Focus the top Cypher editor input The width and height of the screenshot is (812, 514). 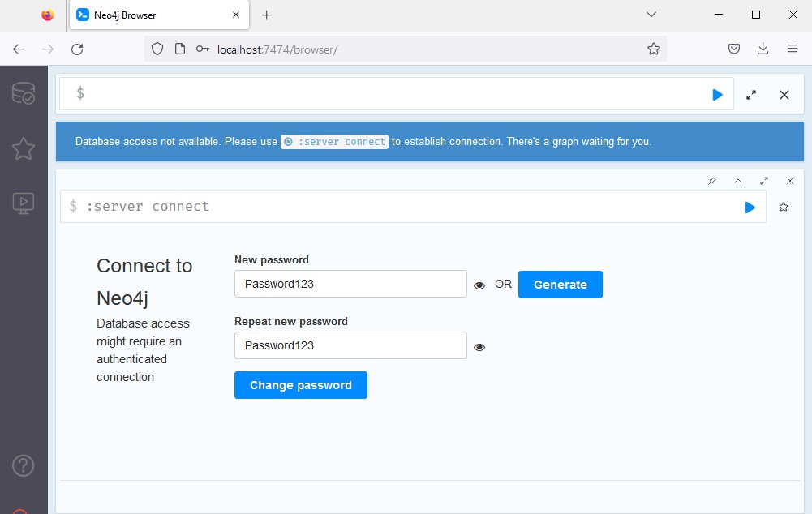pos(396,94)
